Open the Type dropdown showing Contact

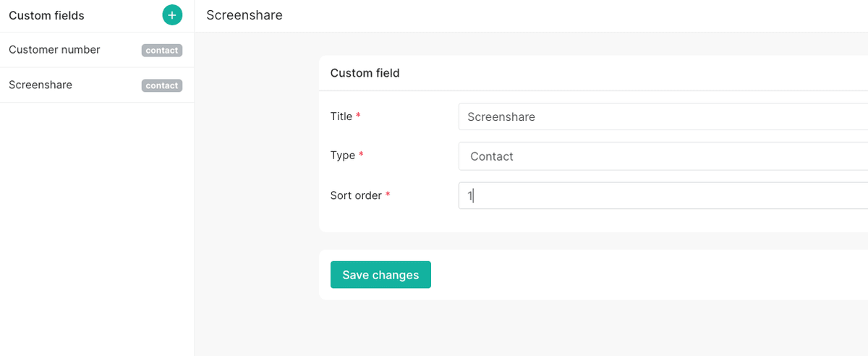(x=663, y=156)
